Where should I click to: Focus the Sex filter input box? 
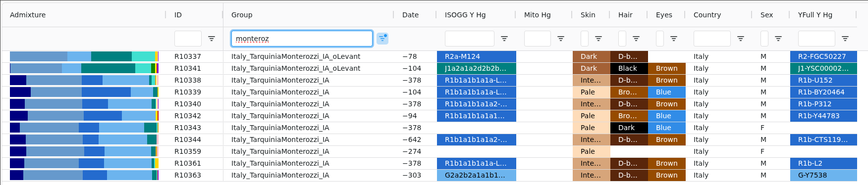click(764, 39)
